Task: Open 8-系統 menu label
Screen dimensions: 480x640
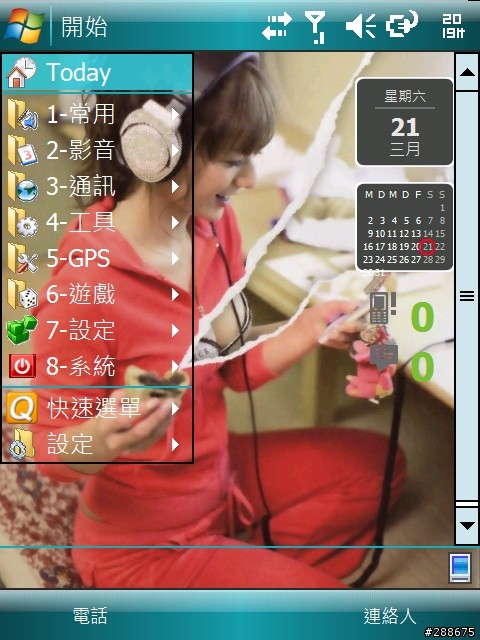Action: [81, 366]
